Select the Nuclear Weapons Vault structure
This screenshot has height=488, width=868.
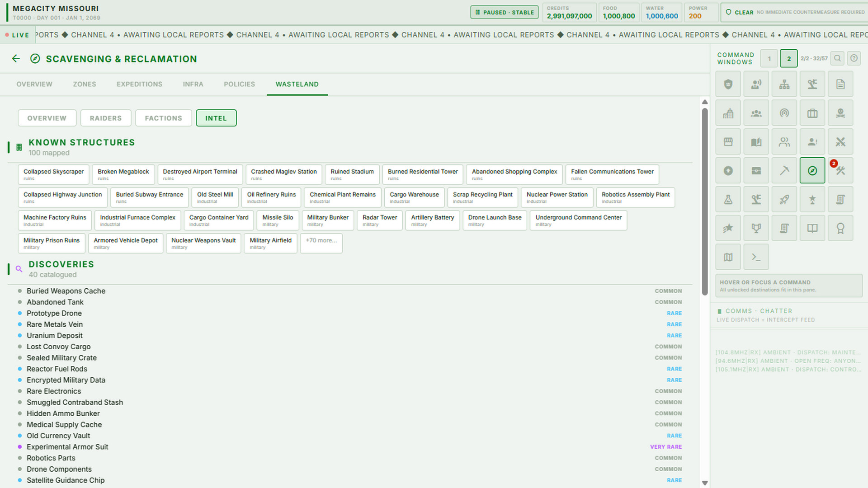[x=203, y=243]
